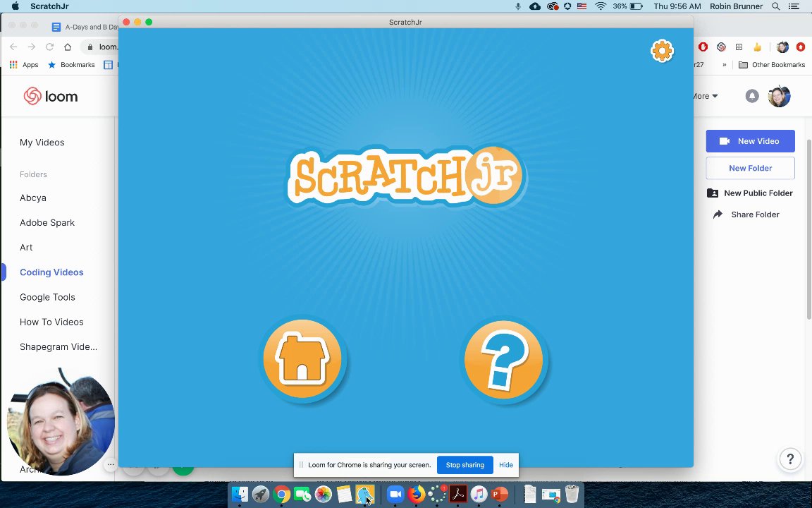Click Share Folder in Loom
812x508 pixels.
coord(746,214)
